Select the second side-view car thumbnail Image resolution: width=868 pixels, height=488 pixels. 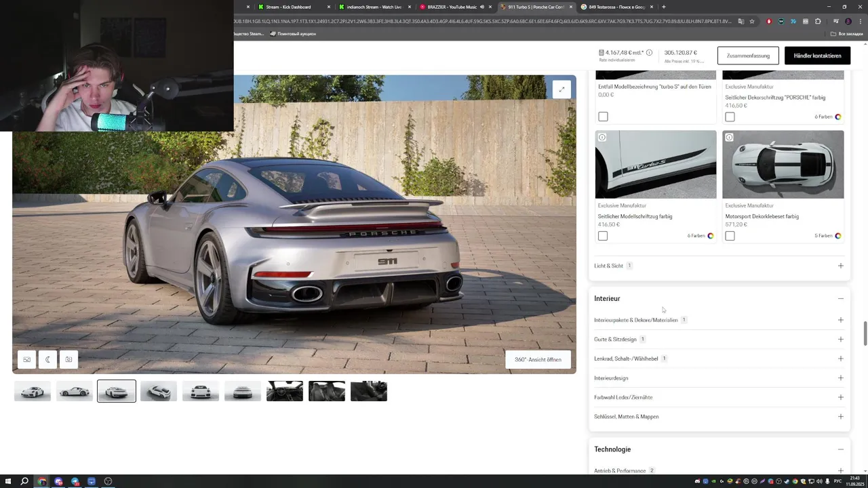75,391
